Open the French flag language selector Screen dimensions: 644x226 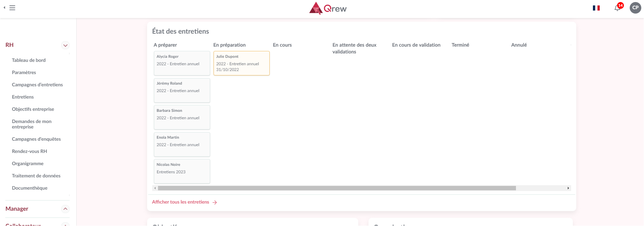[x=596, y=8]
